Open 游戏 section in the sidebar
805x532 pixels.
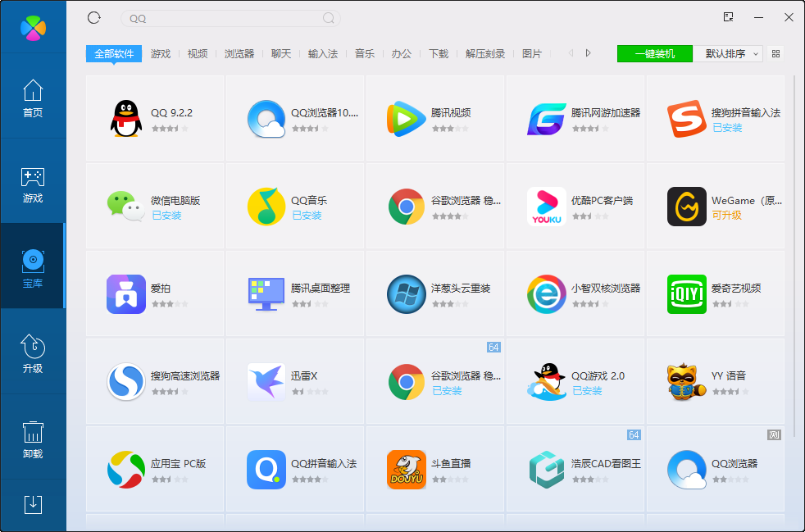33,184
